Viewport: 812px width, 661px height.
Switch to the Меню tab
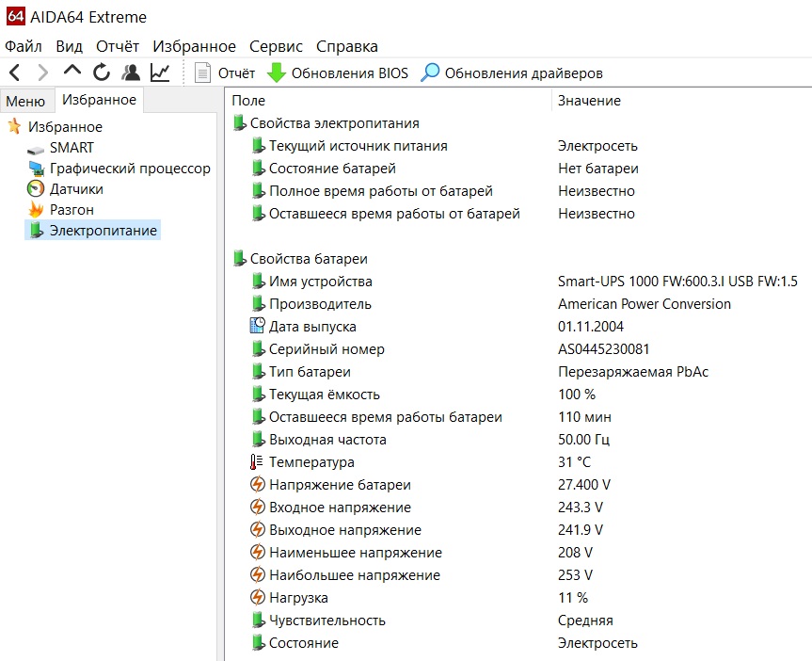pyautogui.click(x=25, y=101)
